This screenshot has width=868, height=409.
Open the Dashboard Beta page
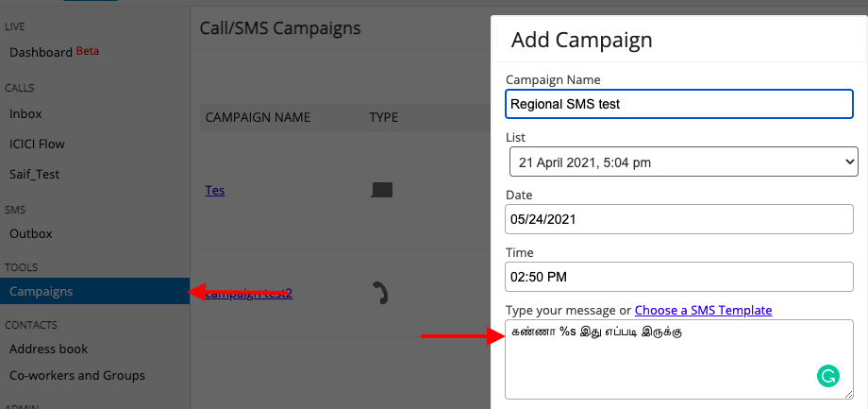(55, 52)
